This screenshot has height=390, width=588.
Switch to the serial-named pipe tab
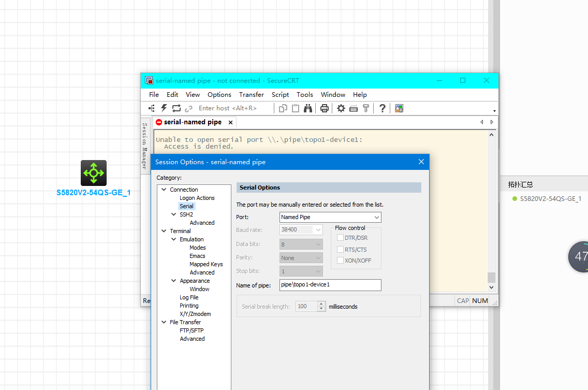click(193, 122)
